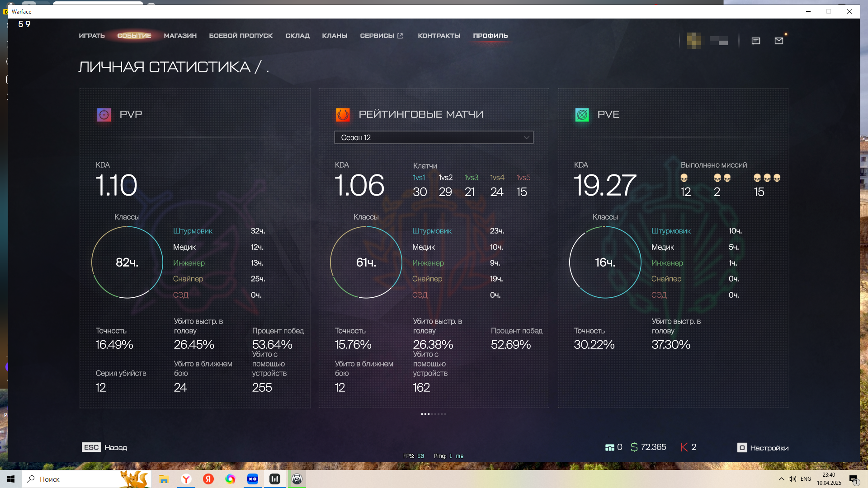Viewport: 868px width, 488px height.
Task: Open the КОНТРАКТЫ tab
Action: click(439, 36)
